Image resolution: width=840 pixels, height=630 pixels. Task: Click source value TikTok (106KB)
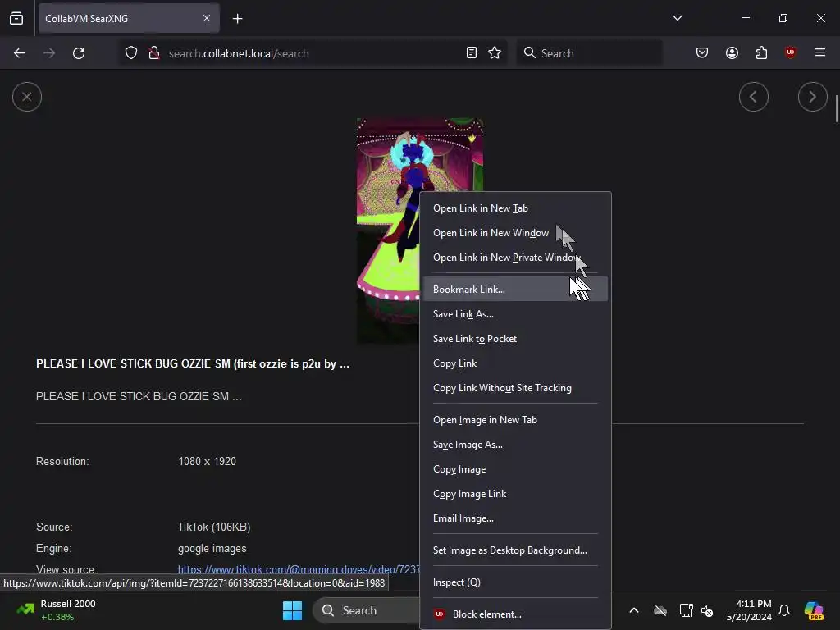tap(214, 527)
